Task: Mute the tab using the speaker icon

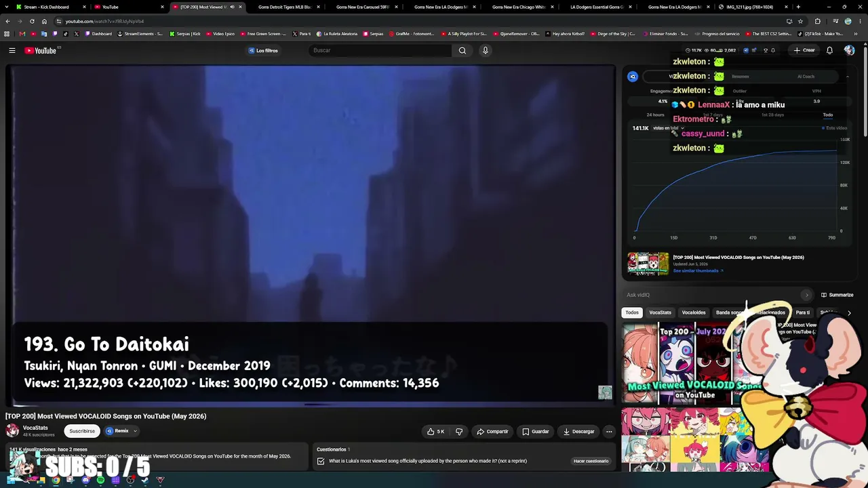Action: coord(232,7)
